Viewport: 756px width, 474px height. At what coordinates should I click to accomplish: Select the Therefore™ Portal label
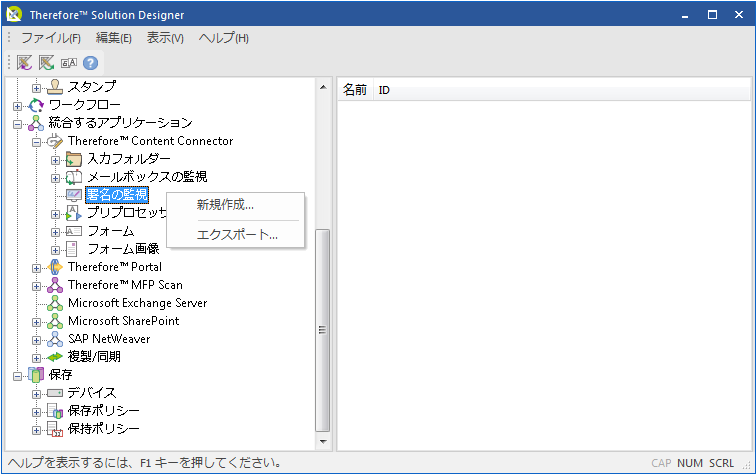[115, 267]
